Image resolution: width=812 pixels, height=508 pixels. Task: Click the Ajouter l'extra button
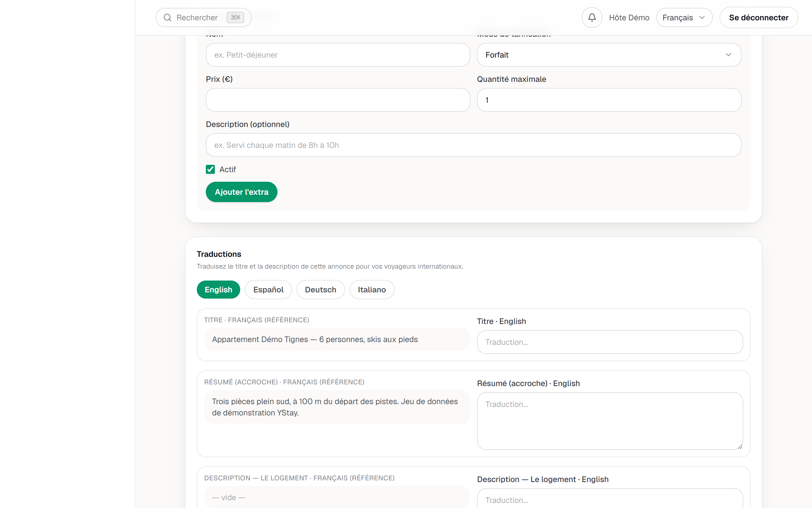[x=242, y=192]
